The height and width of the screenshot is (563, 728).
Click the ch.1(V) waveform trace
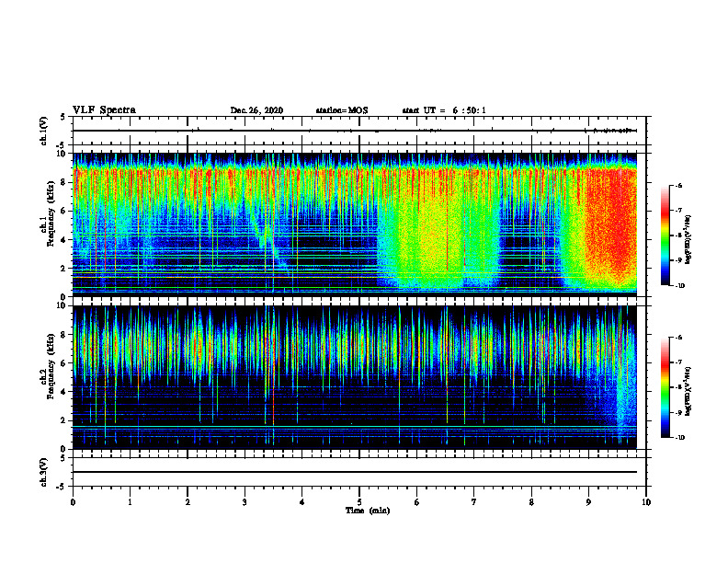coord(355,131)
